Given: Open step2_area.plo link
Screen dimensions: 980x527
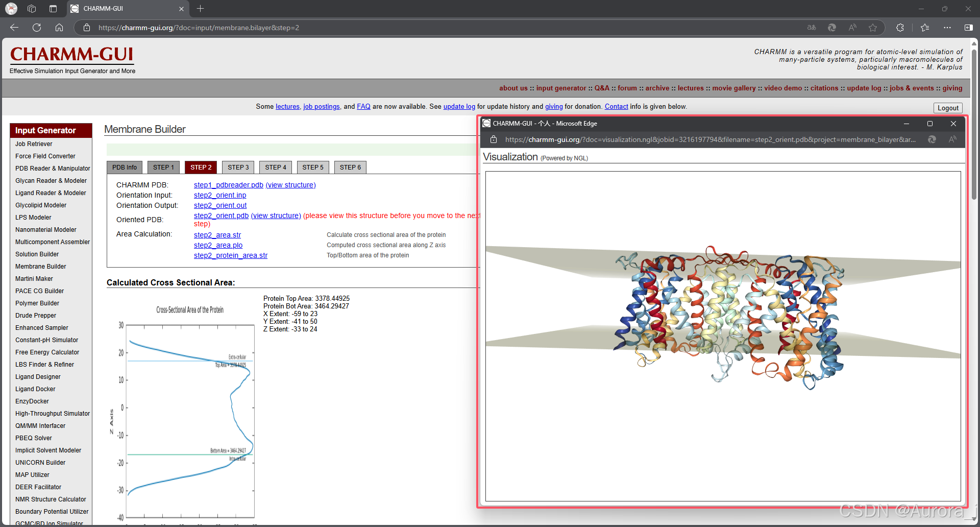Looking at the screenshot, I should tap(218, 245).
